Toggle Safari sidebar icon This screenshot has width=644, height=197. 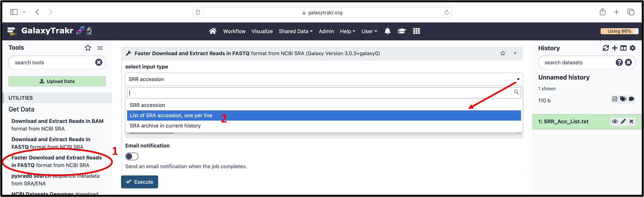(x=14, y=12)
